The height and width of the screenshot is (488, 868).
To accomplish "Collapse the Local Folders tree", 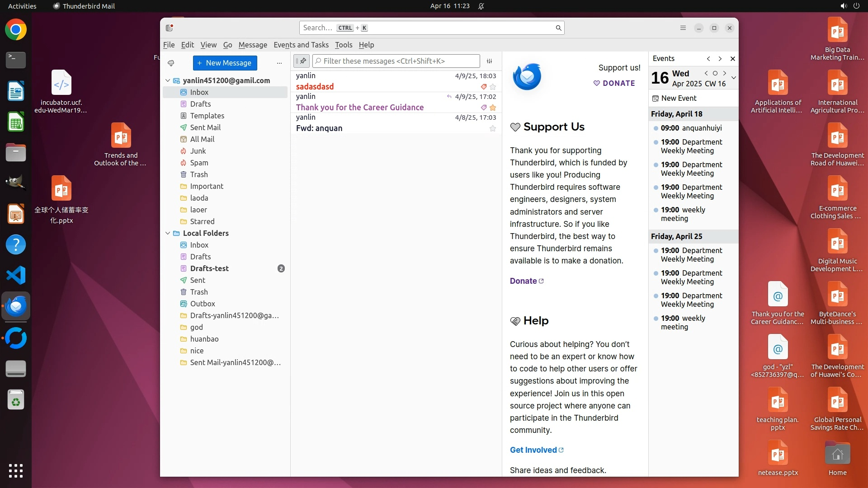I will click(168, 233).
